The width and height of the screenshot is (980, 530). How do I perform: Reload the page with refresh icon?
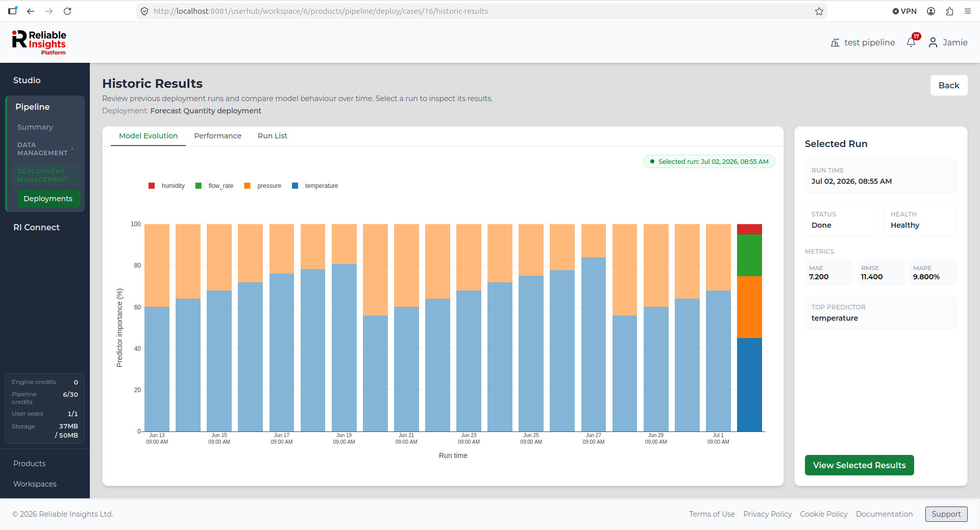pyautogui.click(x=67, y=11)
